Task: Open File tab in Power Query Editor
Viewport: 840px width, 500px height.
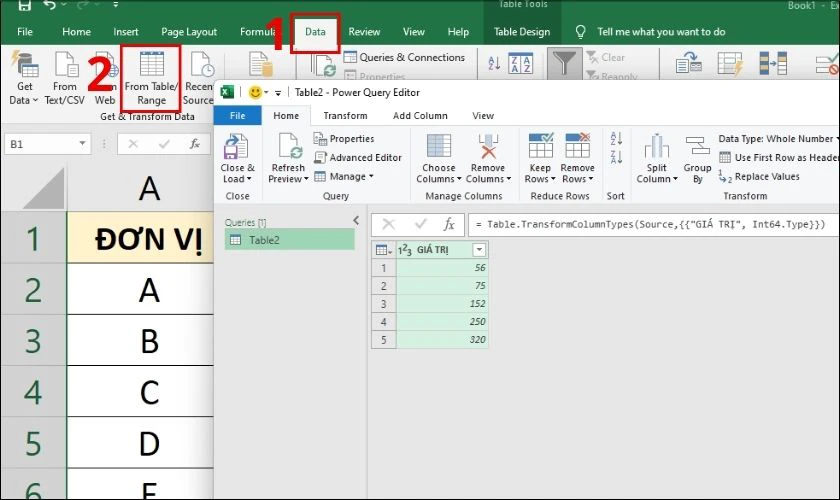Action: (x=237, y=116)
